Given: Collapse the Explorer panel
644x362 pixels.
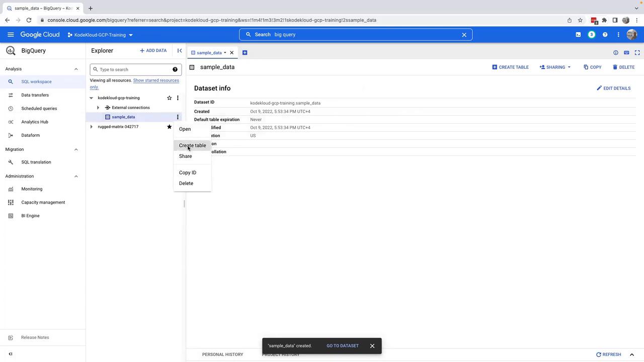Looking at the screenshot, I should coord(180,51).
